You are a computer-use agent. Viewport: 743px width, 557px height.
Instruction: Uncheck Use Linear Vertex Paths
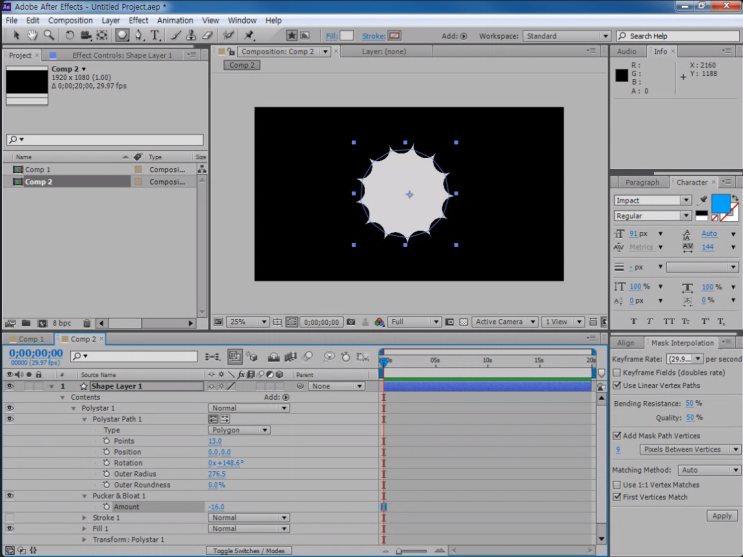pos(617,385)
